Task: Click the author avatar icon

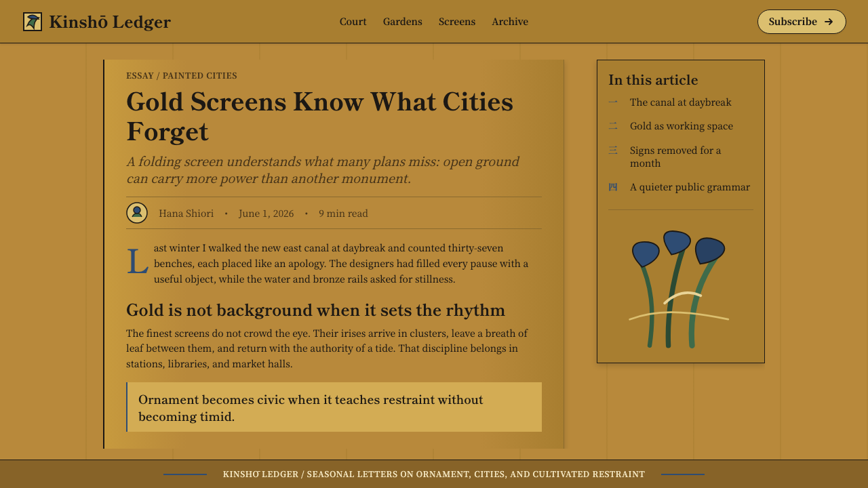Action: click(x=137, y=213)
